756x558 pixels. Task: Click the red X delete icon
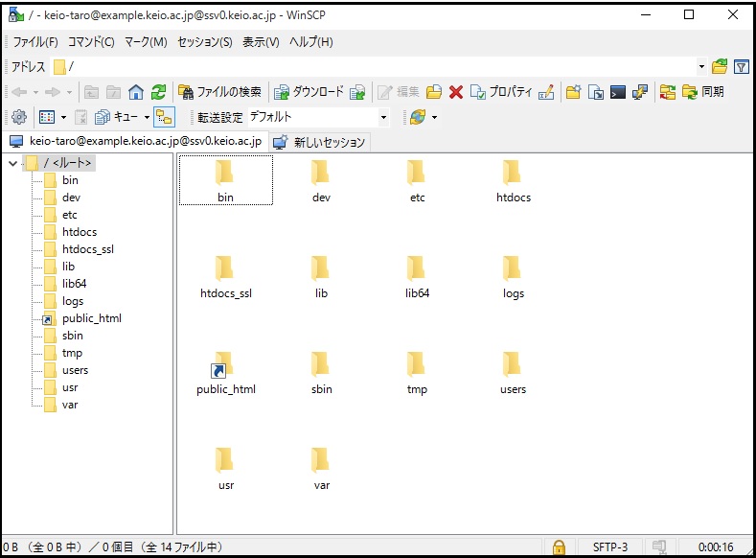(x=456, y=92)
